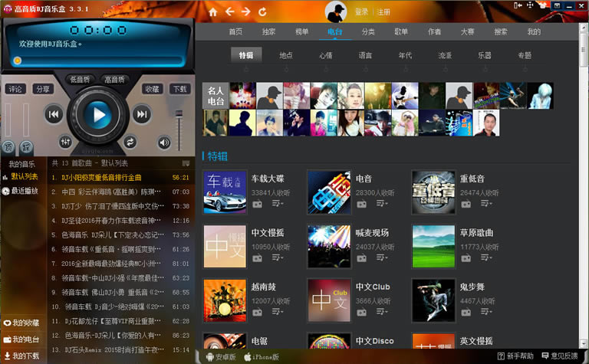Click the playback progress bar knob
The height and width of the screenshot is (364, 589).
pos(17,61)
